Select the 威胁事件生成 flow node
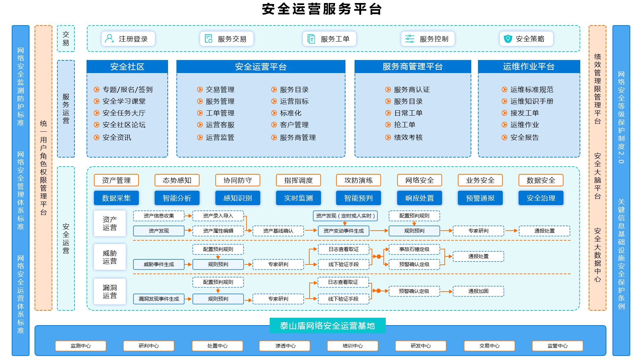 click(x=159, y=264)
